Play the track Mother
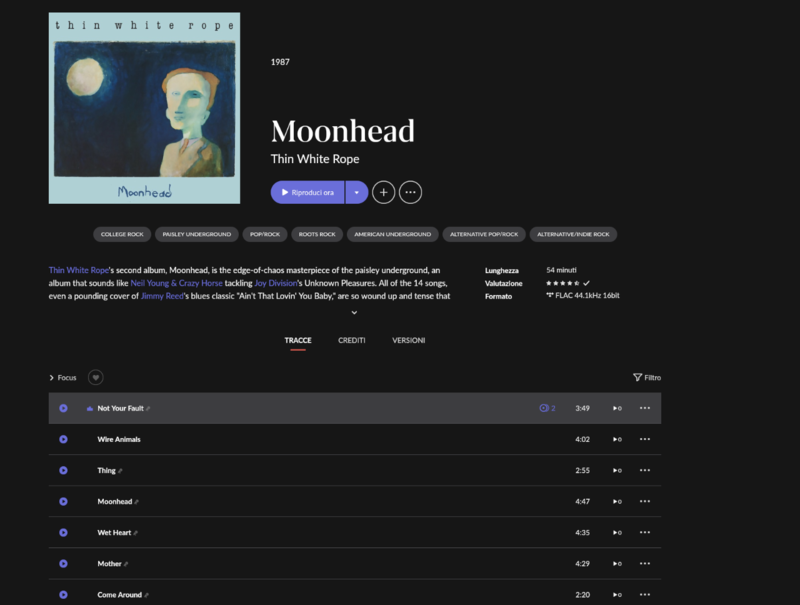The width and height of the screenshot is (800, 605). [63, 564]
